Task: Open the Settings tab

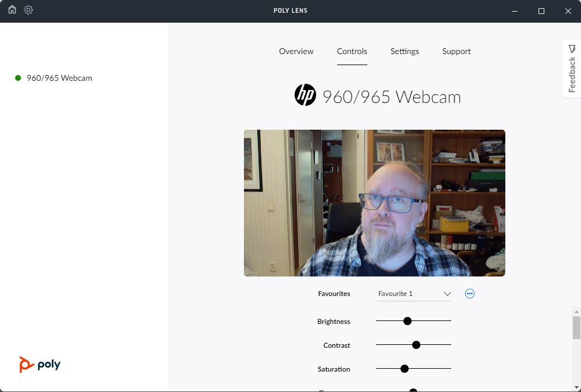Action: tap(405, 51)
